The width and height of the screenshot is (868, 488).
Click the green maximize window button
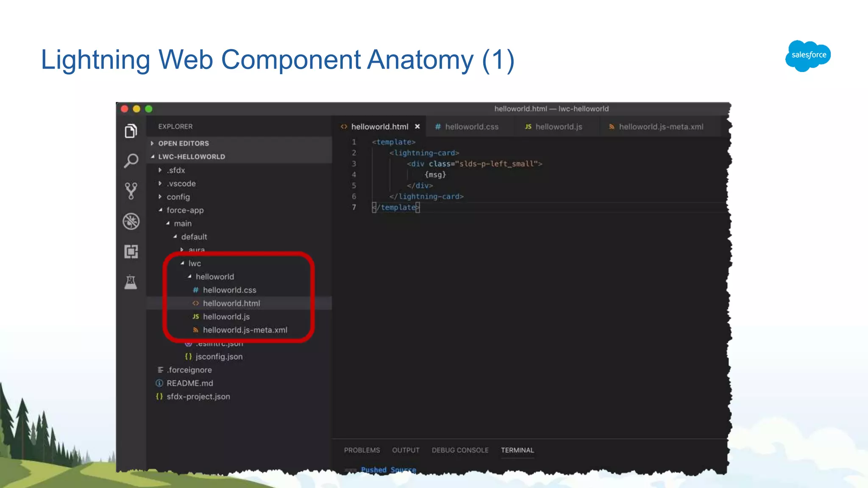[x=149, y=109]
